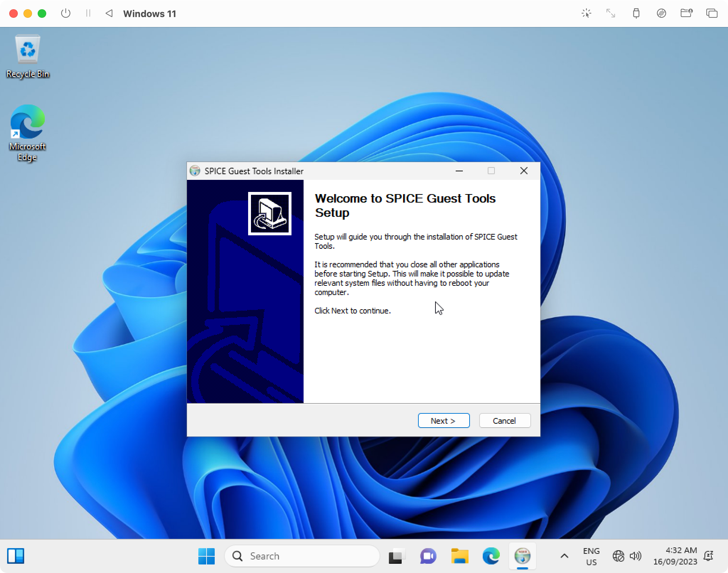This screenshot has height=573, width=728.
Task: Cancel the SPICE Guest Tools installation
Action: [x=504, y=421]
